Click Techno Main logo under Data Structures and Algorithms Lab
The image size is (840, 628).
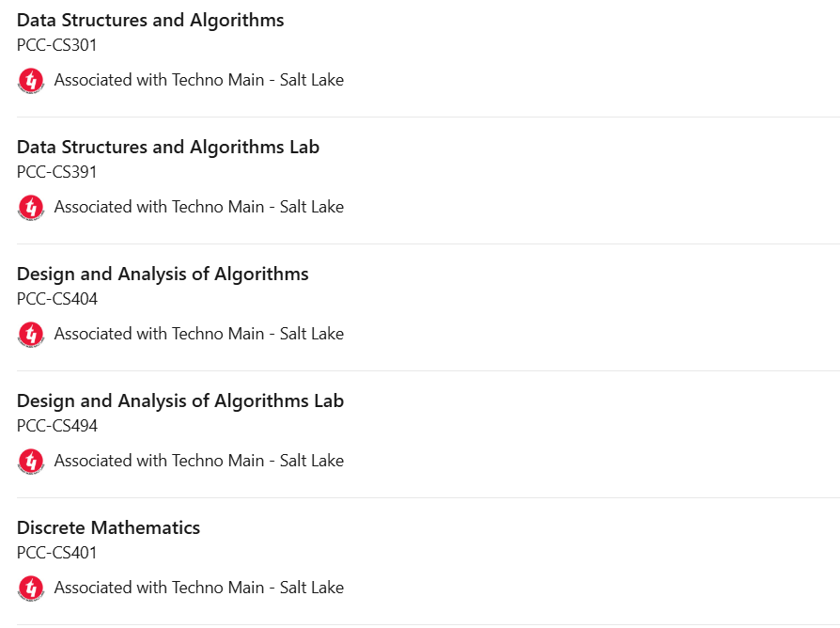31,208
